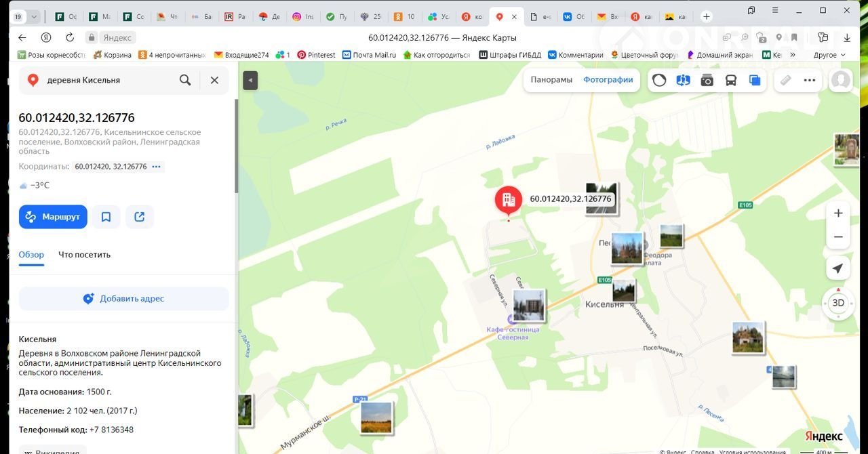Click Добавить адрес button
The width and height of the screenshot is (868, 454).
[123, 299]
